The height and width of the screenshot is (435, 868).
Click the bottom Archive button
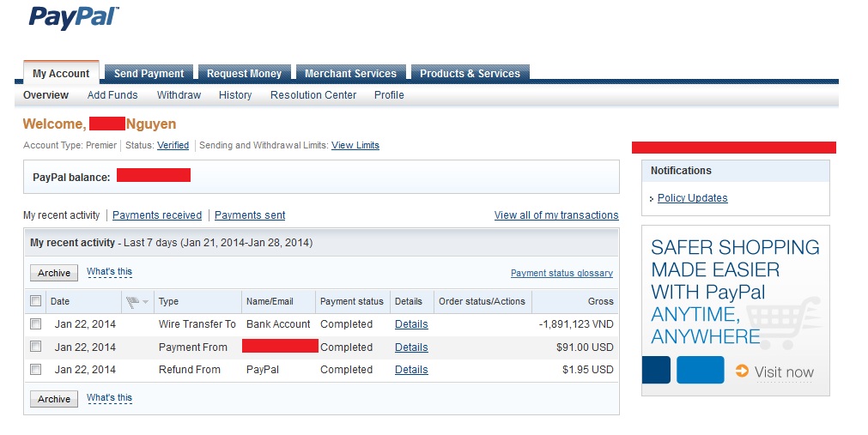pos(54,399)
